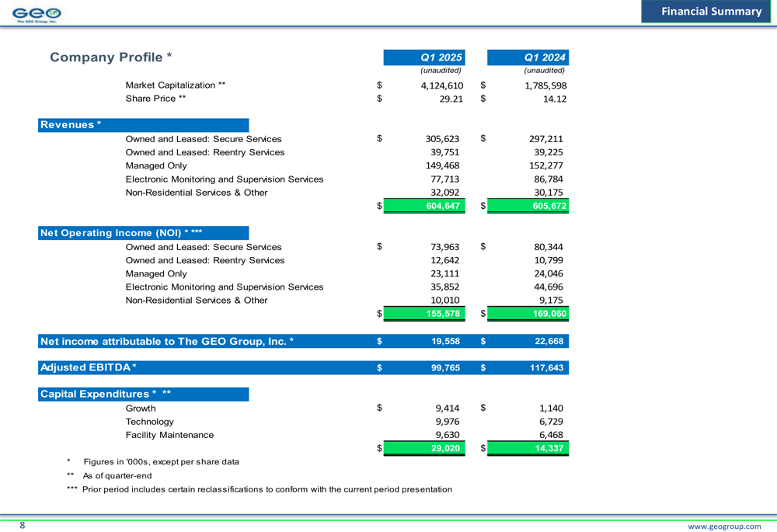Select Managed Only revenue 149,468
This screenshot has width=777, height=532.
[x=442, y=166]
